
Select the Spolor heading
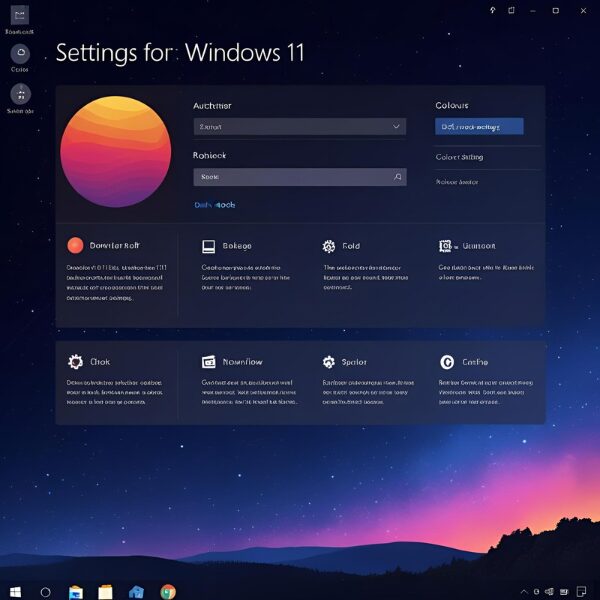click(x=354, y=362)
